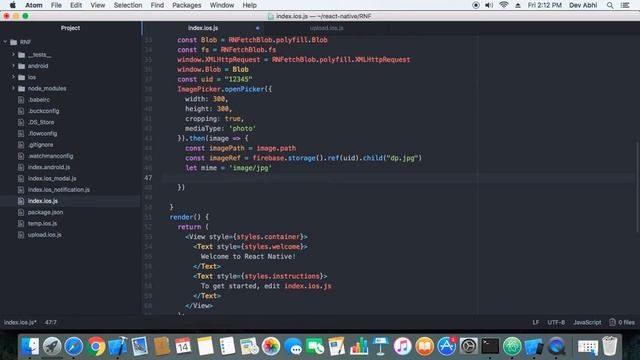Expand the node_modules folder
The width and height of the screenshot is (640, 360).
(13, 88)
